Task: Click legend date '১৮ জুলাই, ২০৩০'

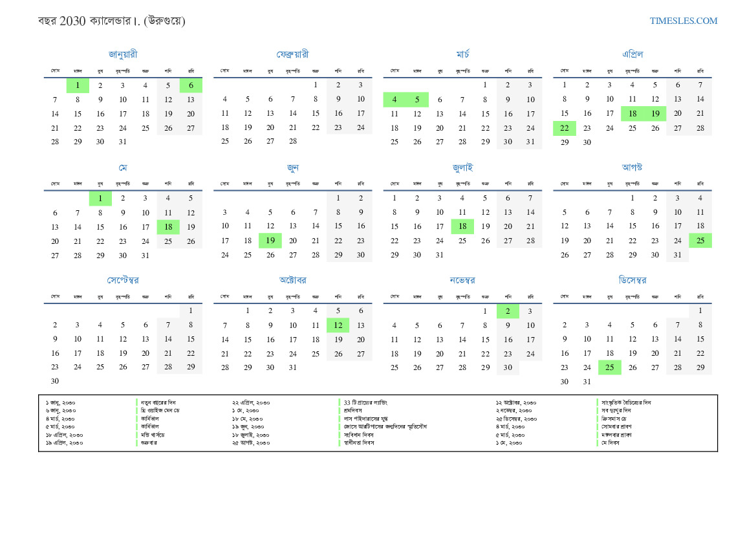Action: point(250,435)
